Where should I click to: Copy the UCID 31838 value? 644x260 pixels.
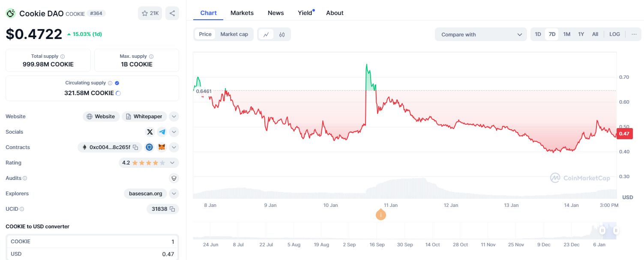tap(173, 209)
